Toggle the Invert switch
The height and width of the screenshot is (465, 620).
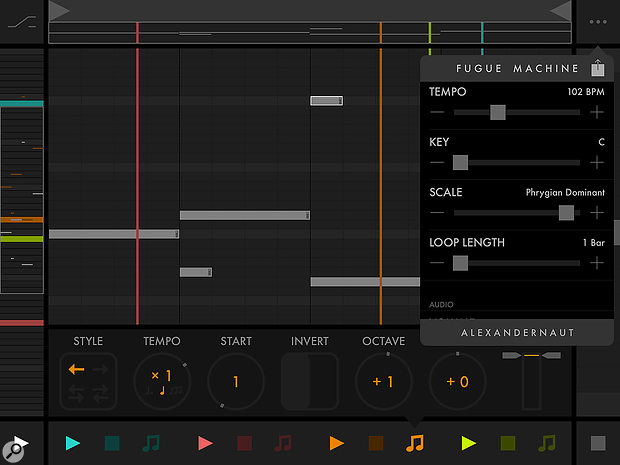[x=310, y=382]
